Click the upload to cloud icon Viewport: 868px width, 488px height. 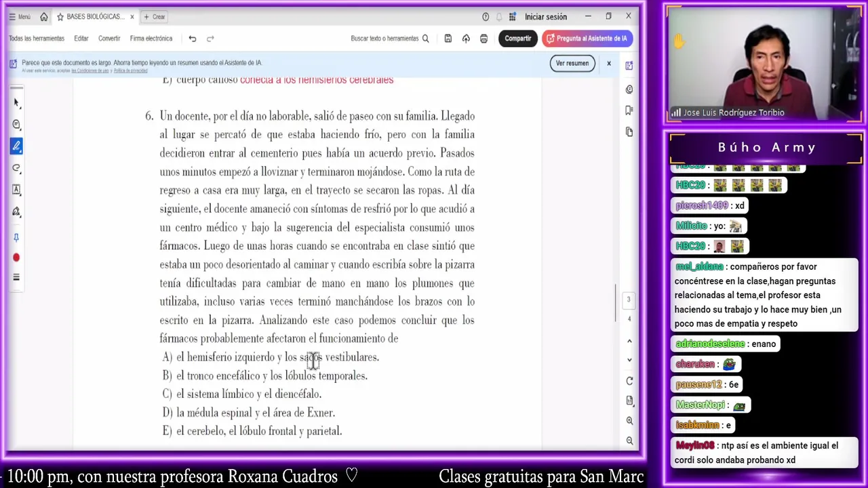[466, 39]
